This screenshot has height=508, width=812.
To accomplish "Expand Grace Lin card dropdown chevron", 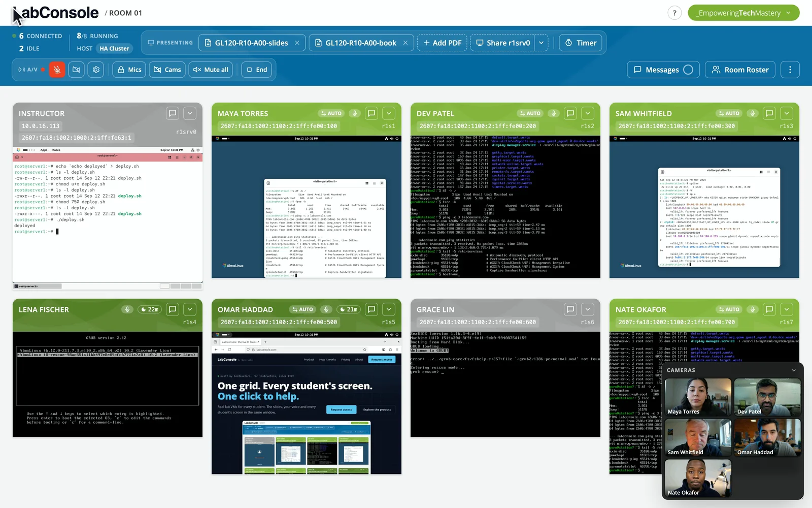I will [588, 309].
